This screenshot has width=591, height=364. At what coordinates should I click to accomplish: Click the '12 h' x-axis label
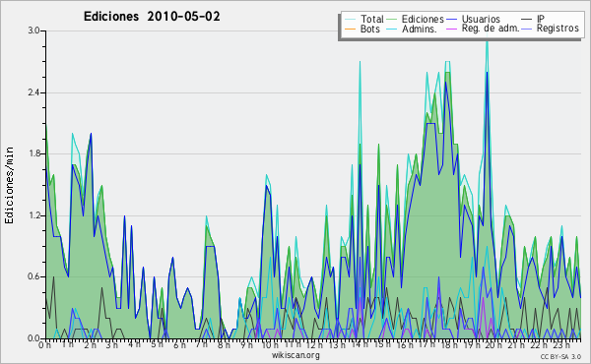[x=314, y=345]
